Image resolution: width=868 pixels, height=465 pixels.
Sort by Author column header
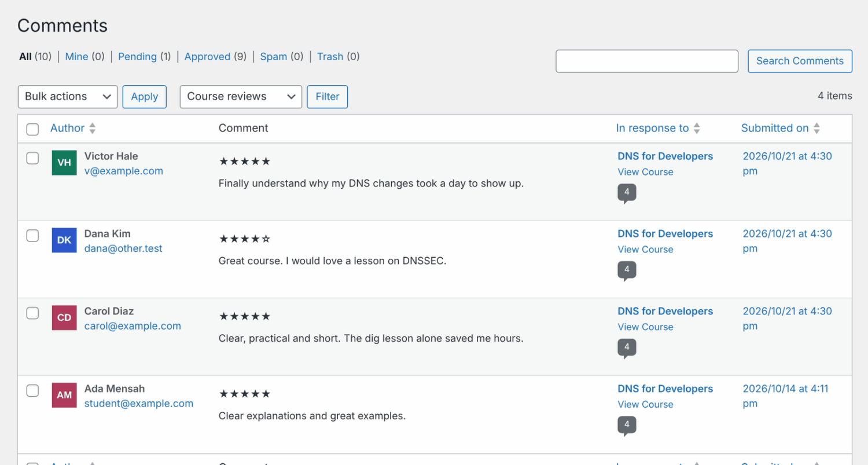pos(68,128)
